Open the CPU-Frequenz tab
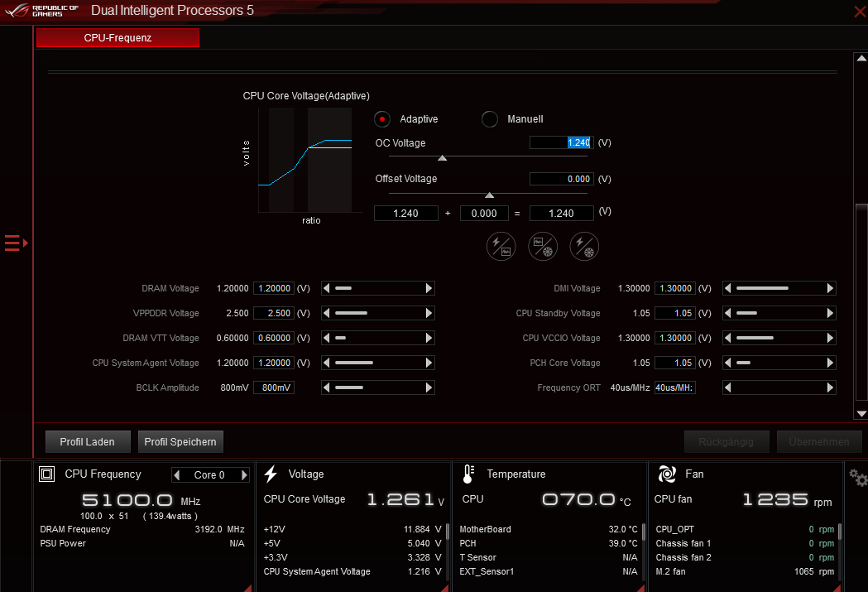Image resolution: width=868 pixels, height=592 pixels. click(117, 37)
